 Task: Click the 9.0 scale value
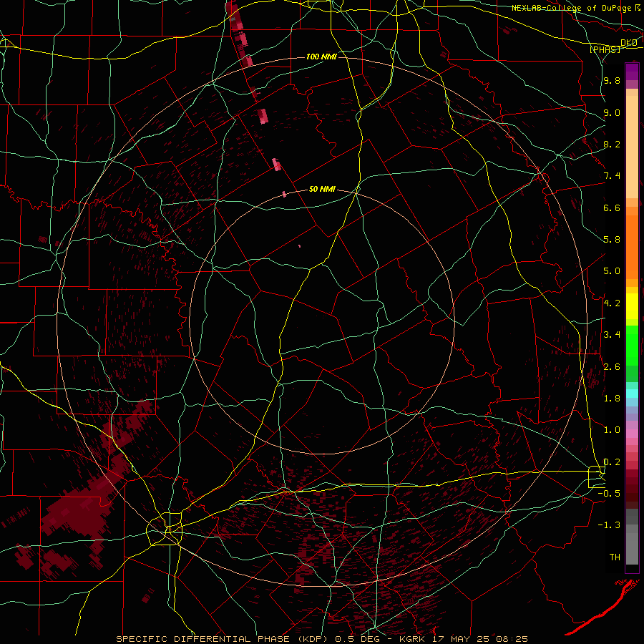tap(612, 112)
